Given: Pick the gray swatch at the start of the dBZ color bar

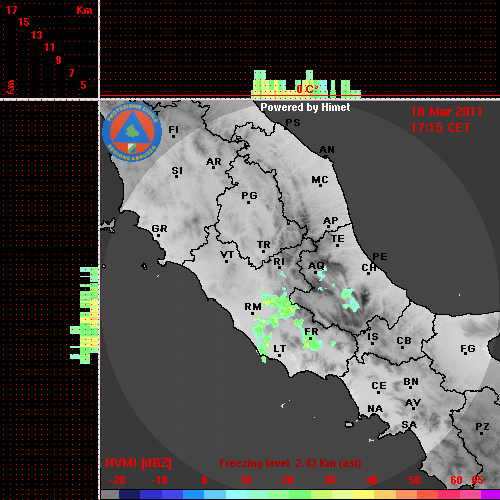Looking at the screenshot, I should point(110,494).
